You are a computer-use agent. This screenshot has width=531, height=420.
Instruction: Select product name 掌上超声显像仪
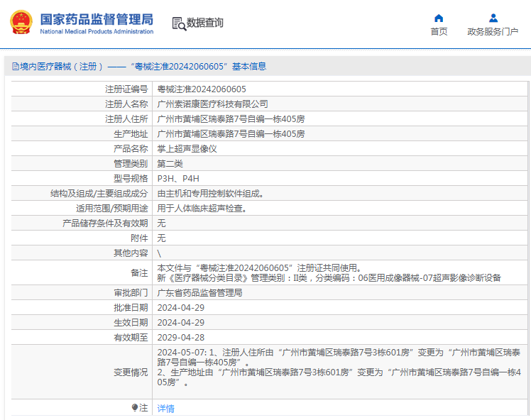click(x=187, y=149)
